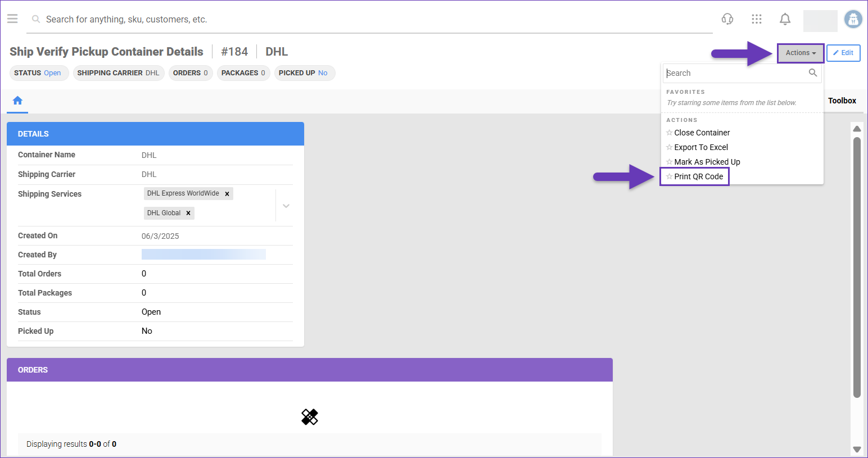Choose Print QR Code action
This screenshot has height=458, width=868.
tap(699, 176)
